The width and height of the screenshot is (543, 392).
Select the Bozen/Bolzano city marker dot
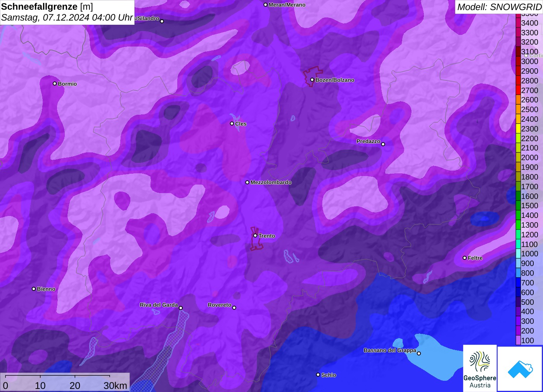pos(312,80)
